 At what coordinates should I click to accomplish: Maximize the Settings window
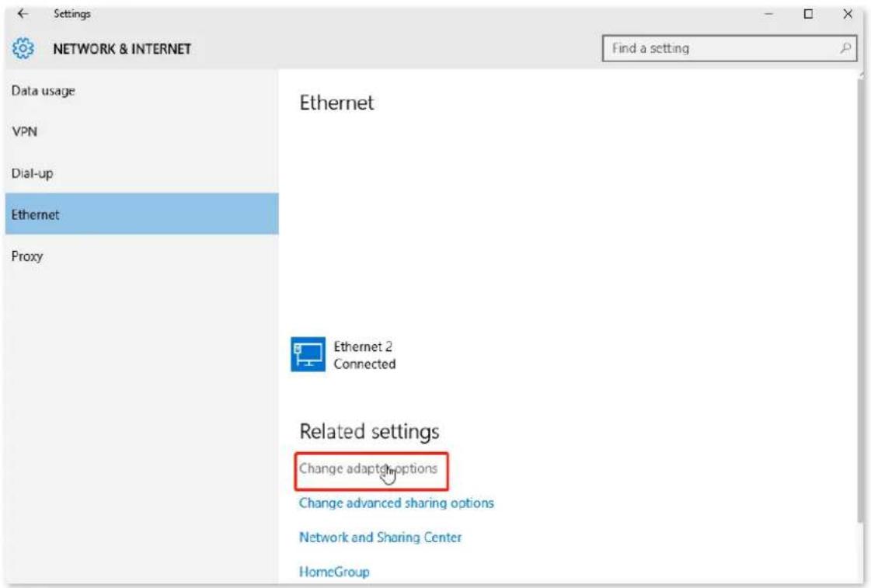coord(808,14)
